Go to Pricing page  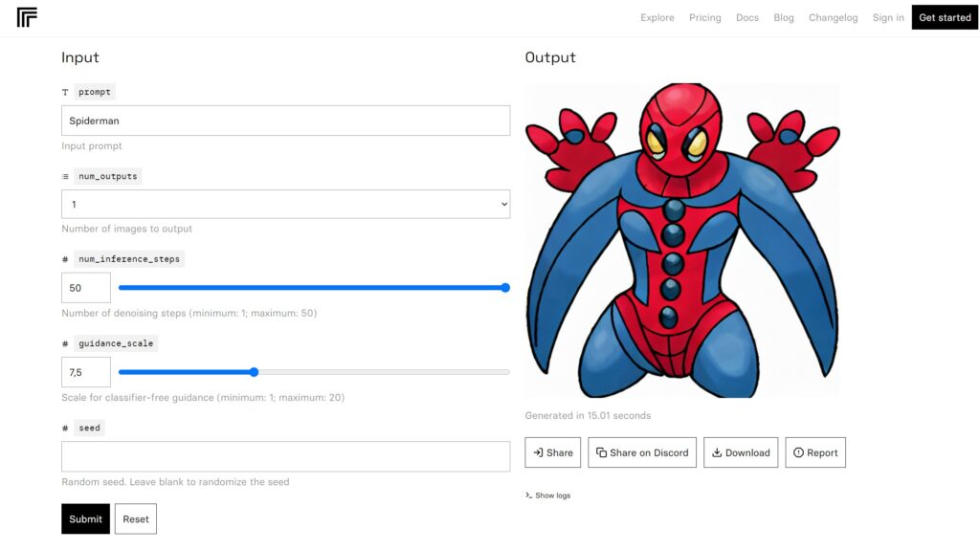point(705,17)
